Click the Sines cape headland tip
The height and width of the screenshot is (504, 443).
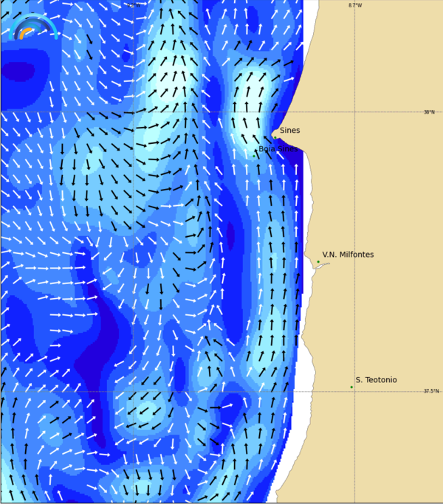pos(273,134)
